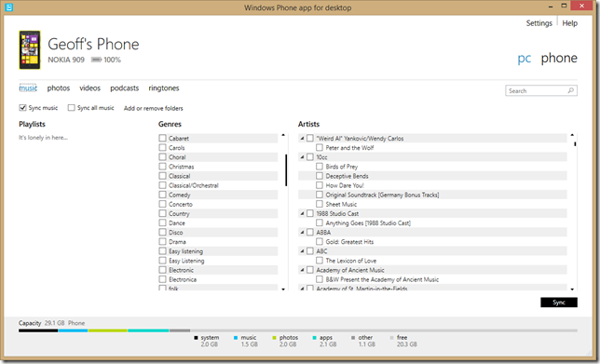600x364 pixels.
Task: Check the Comedy genre checkbox
Action: click(x=163, y=195)
